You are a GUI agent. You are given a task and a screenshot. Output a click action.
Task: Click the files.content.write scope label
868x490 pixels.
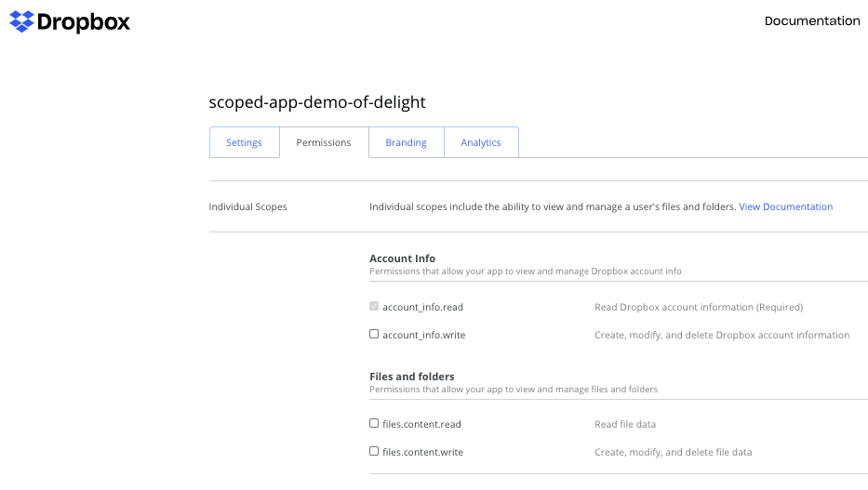coord(423,453)
